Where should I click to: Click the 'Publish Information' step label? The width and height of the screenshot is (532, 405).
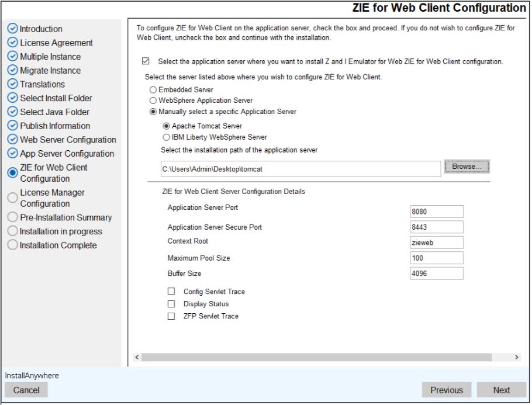click(55, 126)
